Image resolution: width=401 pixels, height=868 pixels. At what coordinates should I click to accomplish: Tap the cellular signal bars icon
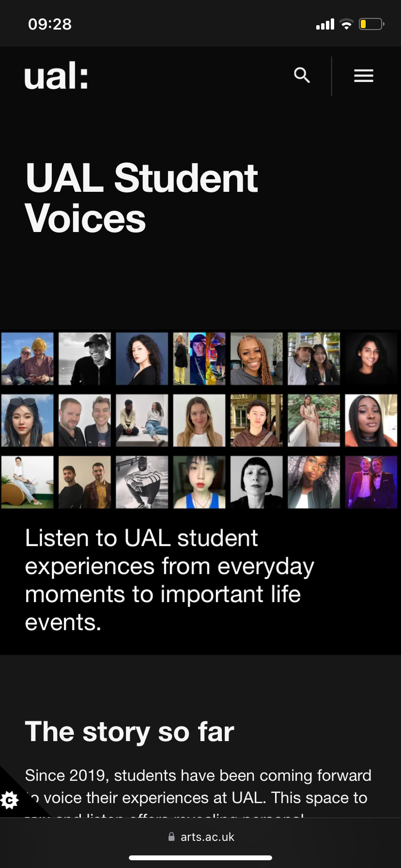pyautogui.click(x=325, y=24)
